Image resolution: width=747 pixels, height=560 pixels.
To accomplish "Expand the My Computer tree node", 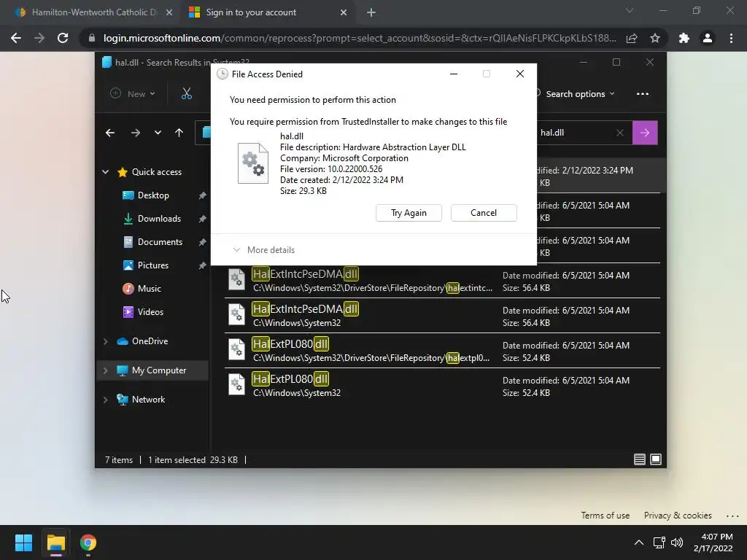I will [x=106, y=370].
